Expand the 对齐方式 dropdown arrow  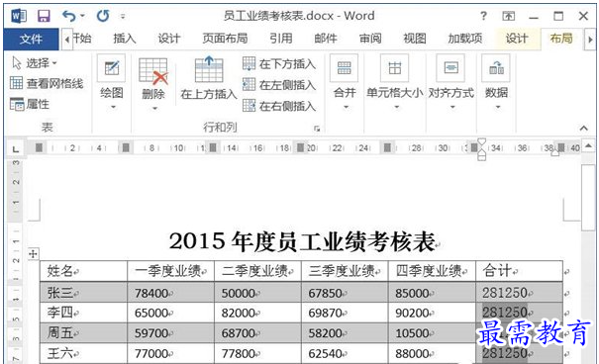pos(452,107)
